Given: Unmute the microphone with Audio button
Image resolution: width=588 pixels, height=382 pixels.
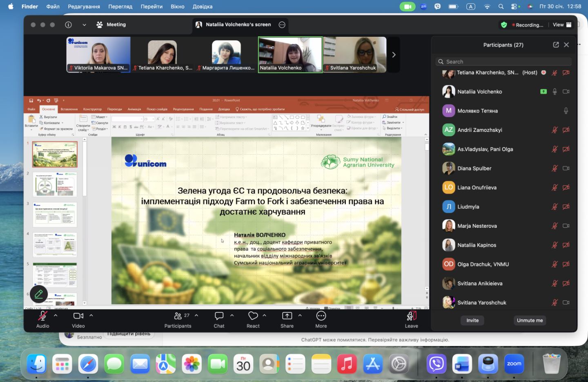Looking at the screenshot, I should pyautogui.click(x=42, y=316).
